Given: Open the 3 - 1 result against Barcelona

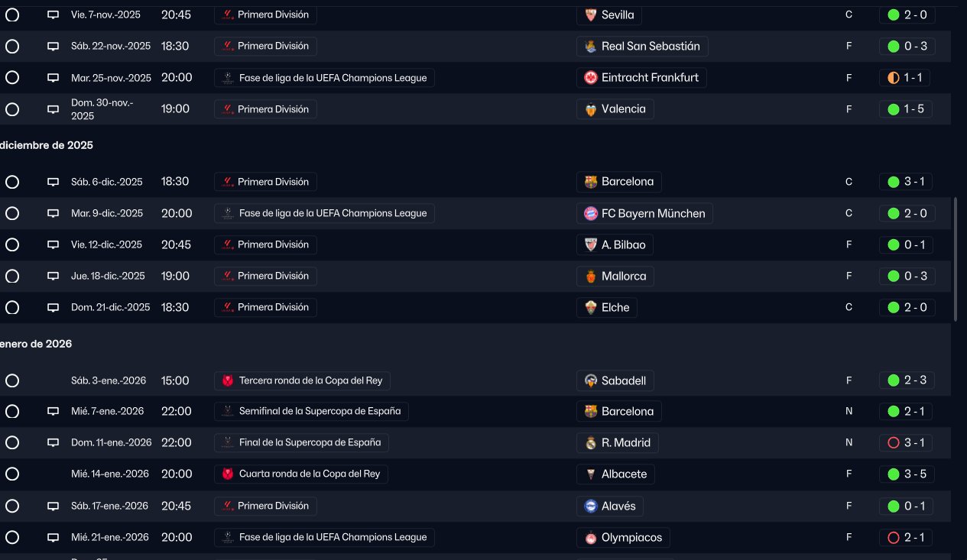Looking at the screenshot, I should point(907,182).
